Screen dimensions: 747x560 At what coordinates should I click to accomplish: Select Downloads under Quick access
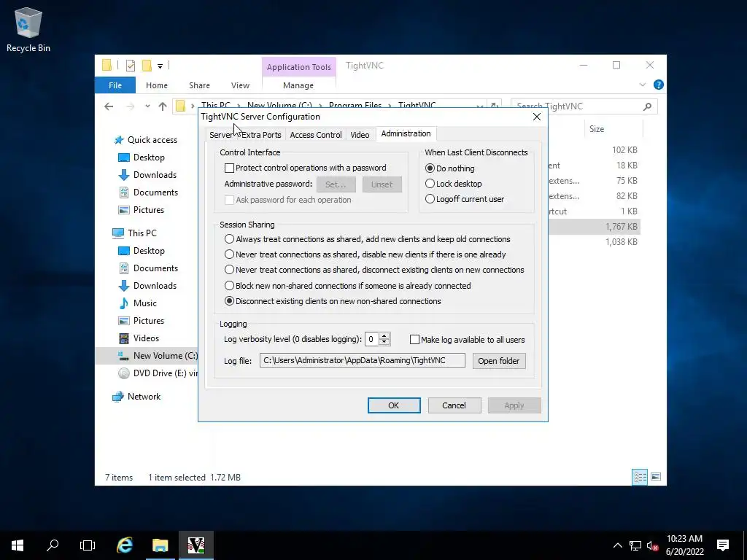click(147, 175)
